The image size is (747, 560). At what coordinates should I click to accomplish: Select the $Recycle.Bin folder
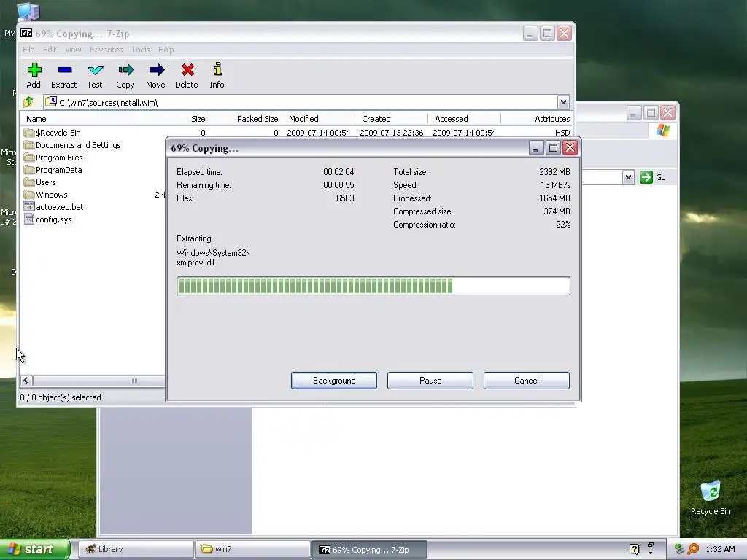click(53, 133)
